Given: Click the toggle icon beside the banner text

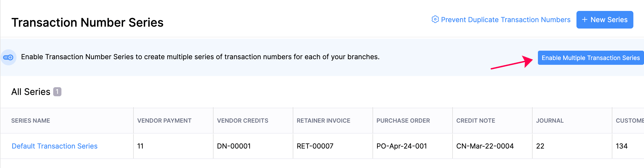Looking at the screenshot, I should [x=9, y=57].
